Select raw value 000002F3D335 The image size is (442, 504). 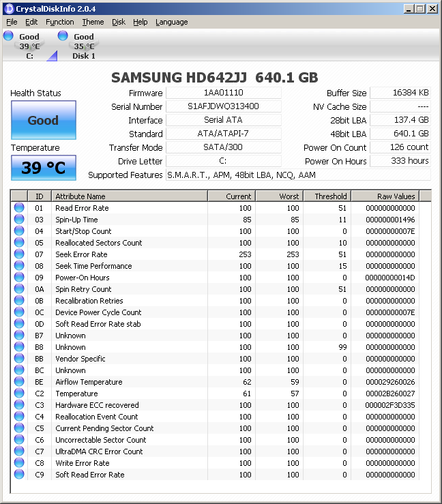coord(390,405)
